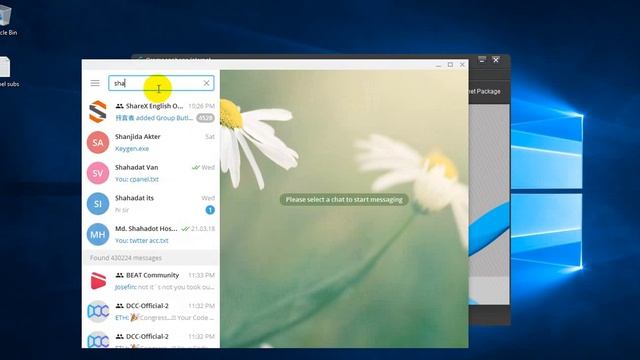
Task: Open the ShareX English group chat
Action: click(x=151, y=112)
